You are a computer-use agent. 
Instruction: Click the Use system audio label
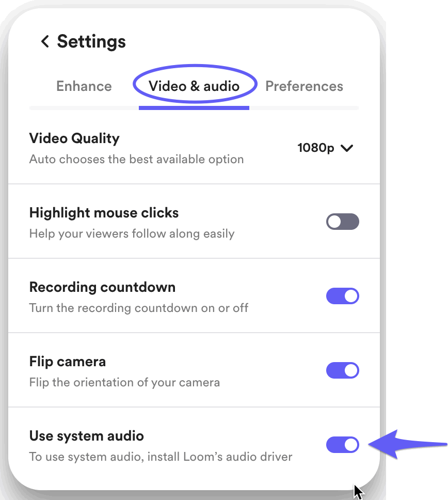(86, 436)
